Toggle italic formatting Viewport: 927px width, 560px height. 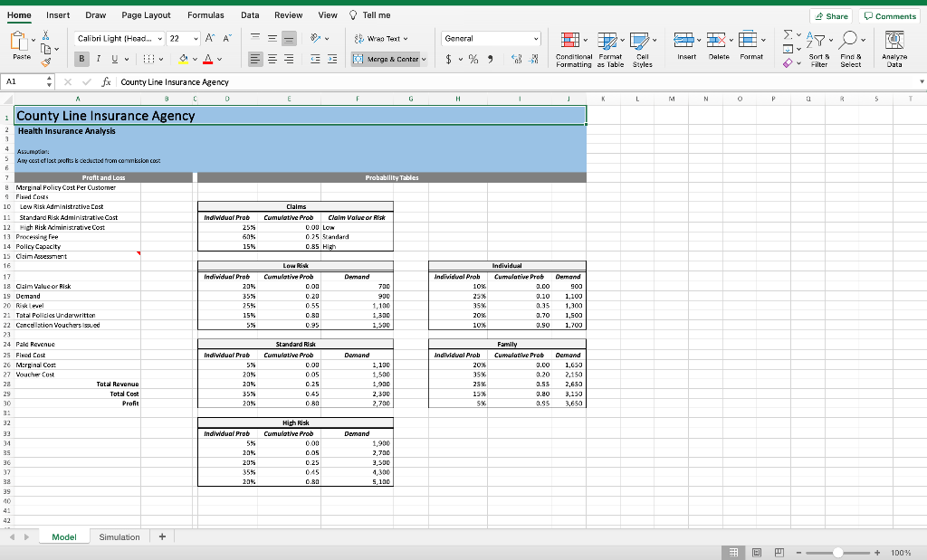(98, 60)
